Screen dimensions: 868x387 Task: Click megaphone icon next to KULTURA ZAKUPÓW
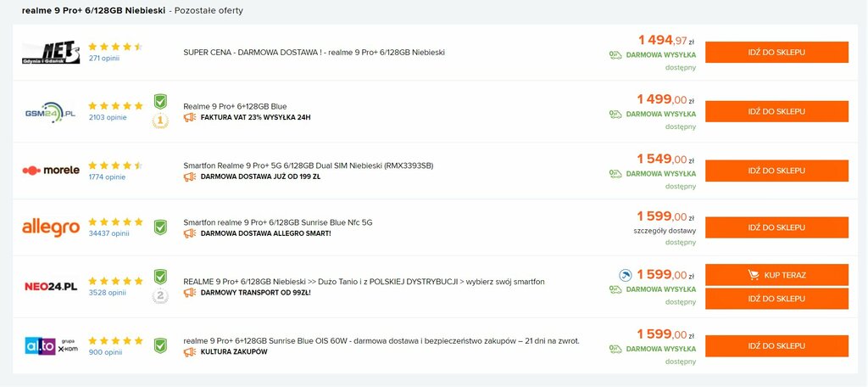[189, 351]
